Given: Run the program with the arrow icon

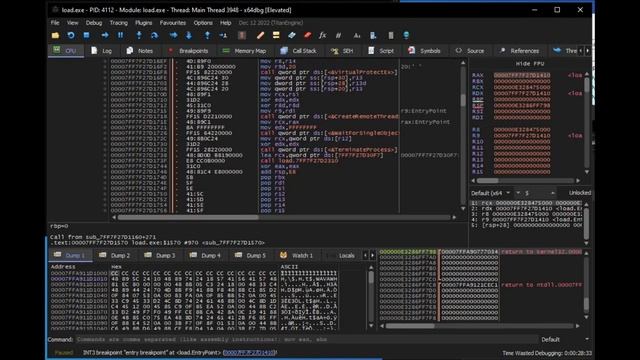Looking at the screenshot, I should click(x=105, y=36).
